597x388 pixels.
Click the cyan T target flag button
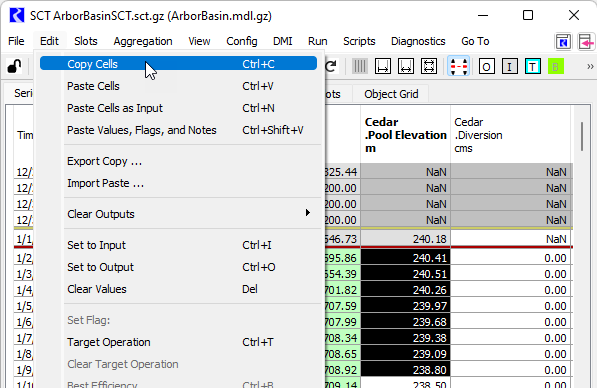tap(533, 67)
